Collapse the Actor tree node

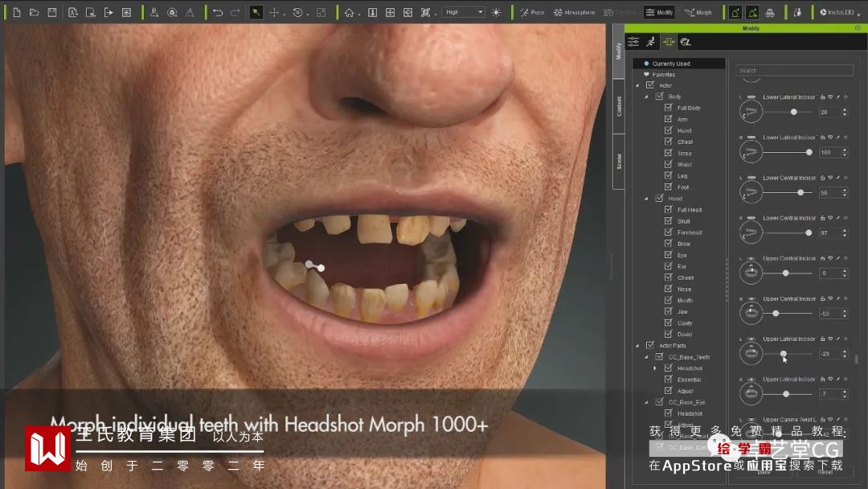click(637, 85)
